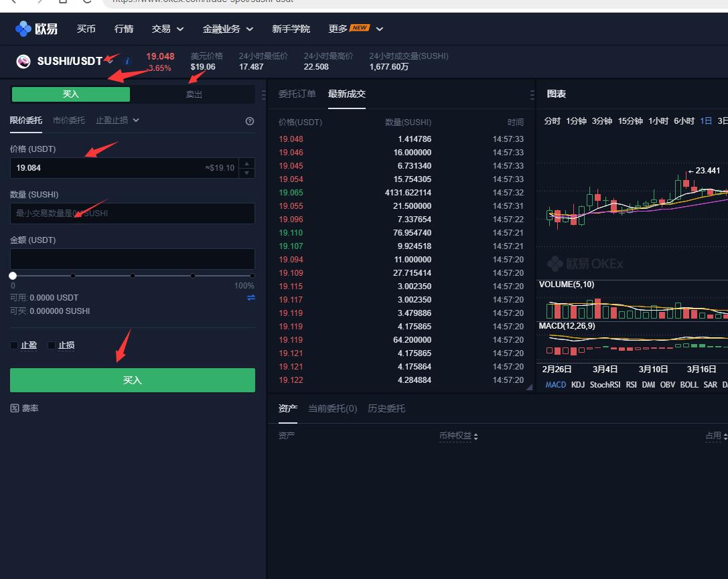The width and height of the screenshot is (728, 579).
Task: Open trades panel three-dot menu
Action: 532,94
